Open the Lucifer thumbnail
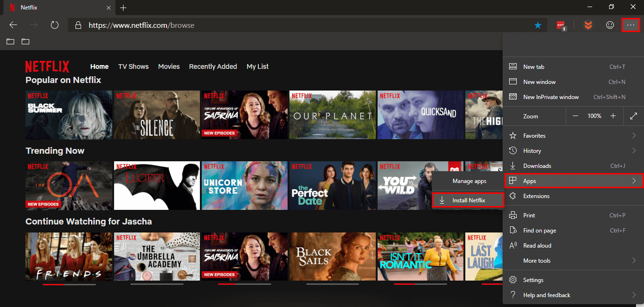This screenshot has width=644, height=307. (157, 186)
